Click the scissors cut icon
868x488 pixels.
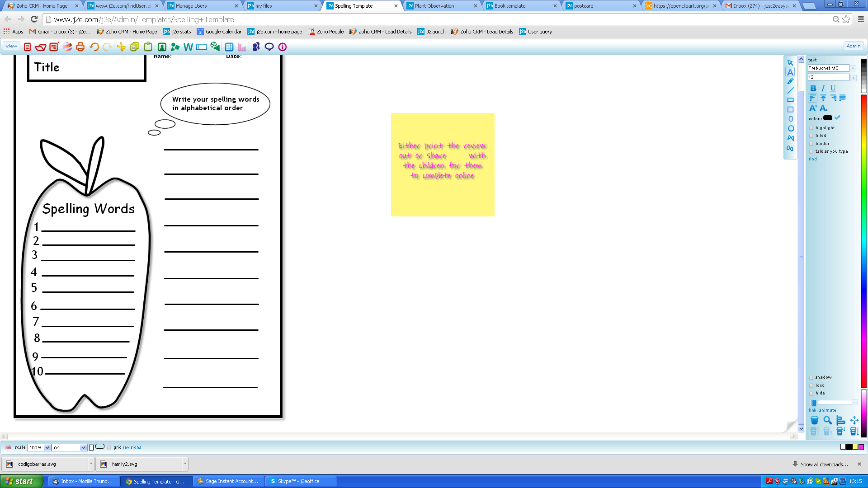pos(121,47)
